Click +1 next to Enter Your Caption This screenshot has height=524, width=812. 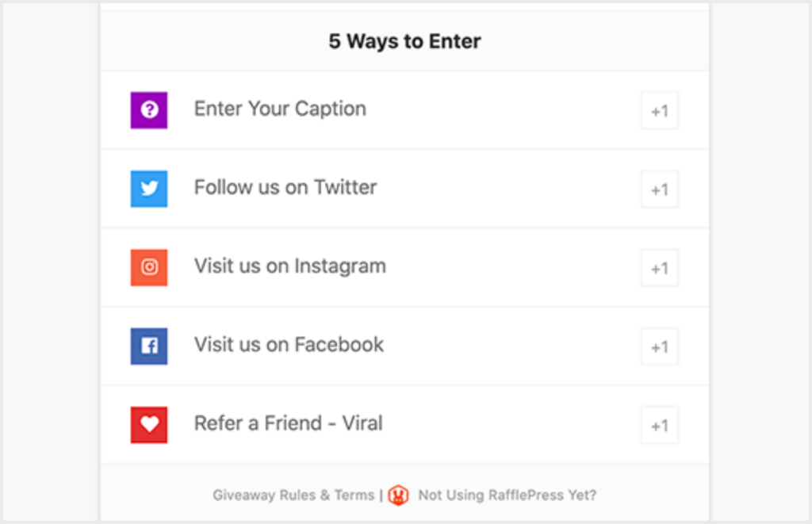tap(659, 111)
